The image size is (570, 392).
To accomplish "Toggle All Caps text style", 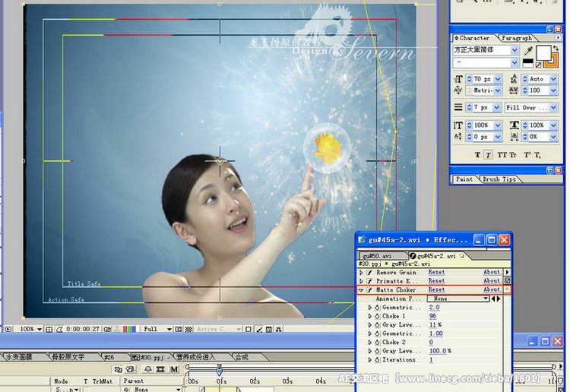I will click(x=502, y=155).
